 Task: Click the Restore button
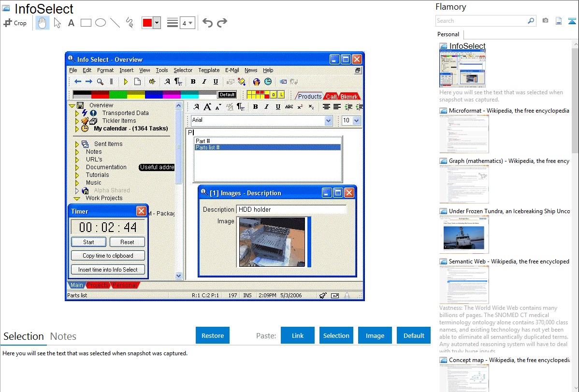click(213, 335)
